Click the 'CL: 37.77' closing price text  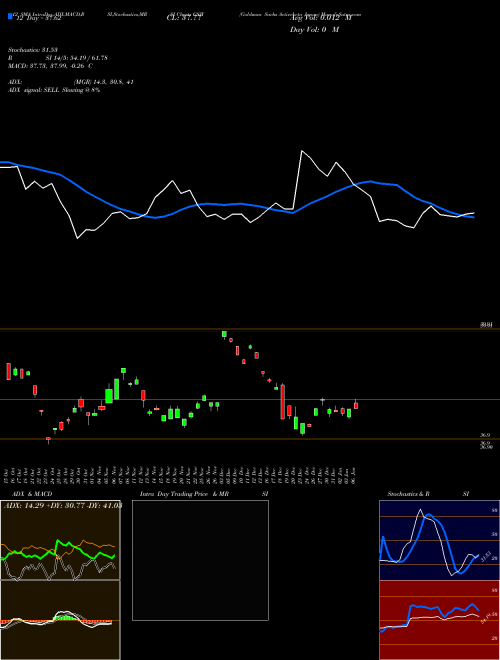point(182,18)
